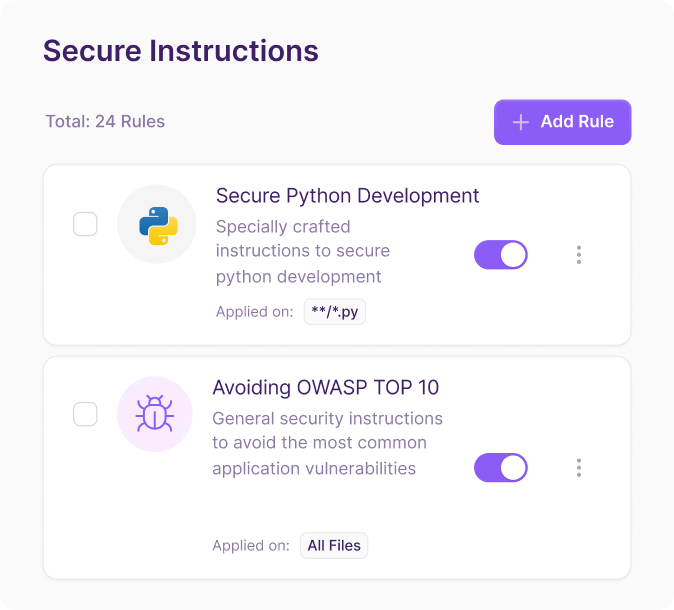Click the **/*.py file pattern tag
Screen dimensions: 674x610
tap(335, 312)
